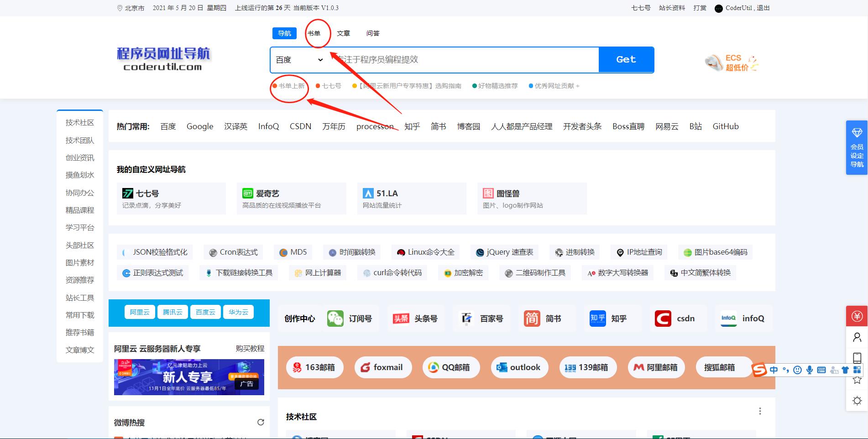The height and width of the screenshot is (439, 868).
Task: Click the 会员设定导航 diamond button
Action: [857, 148]
